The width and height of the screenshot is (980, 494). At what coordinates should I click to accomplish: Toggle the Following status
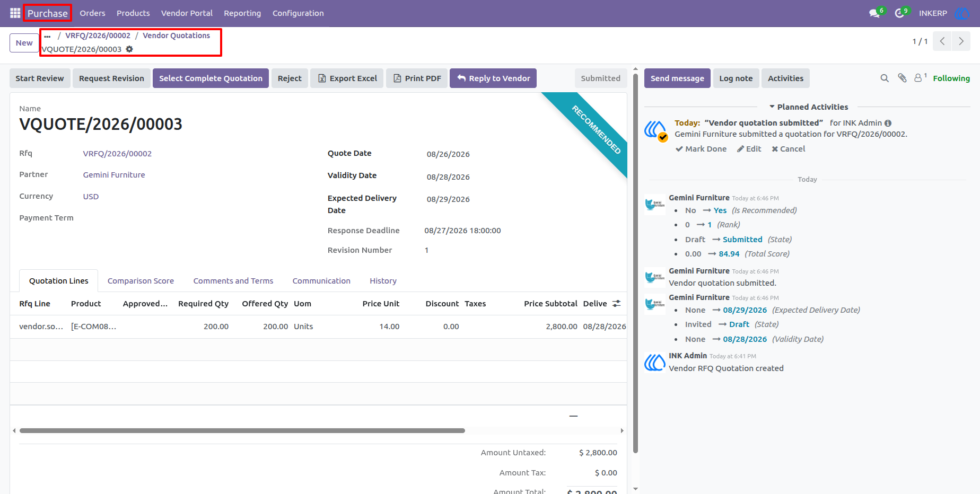pos(951,78)
